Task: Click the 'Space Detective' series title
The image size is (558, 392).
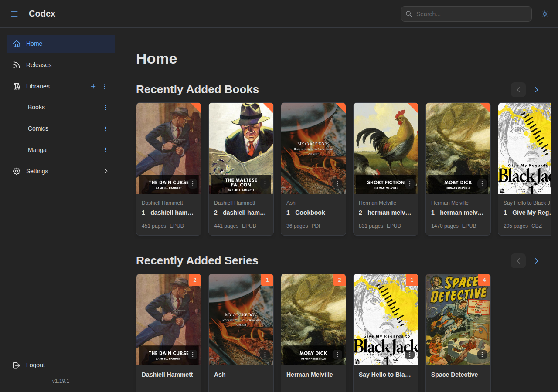Action: point(454,375)
